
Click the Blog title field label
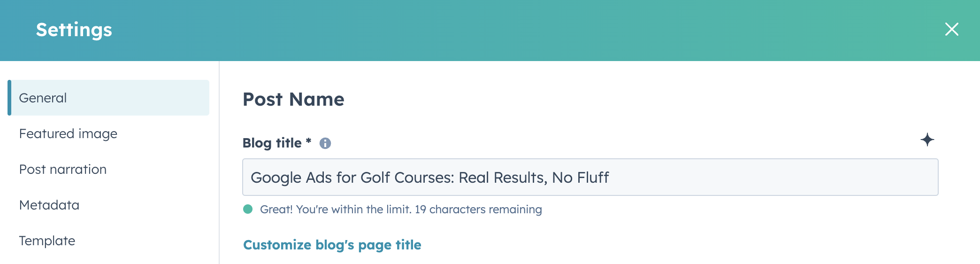point(272,143)
